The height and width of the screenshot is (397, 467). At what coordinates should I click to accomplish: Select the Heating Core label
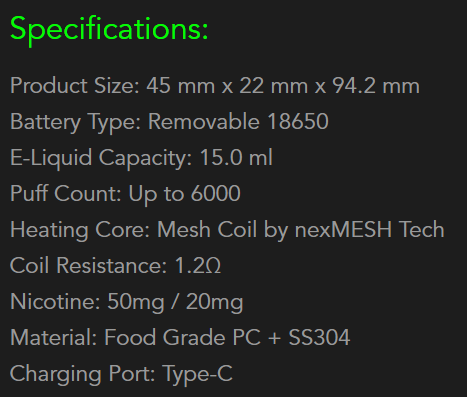pyautogui.click(x=80, y=230)
